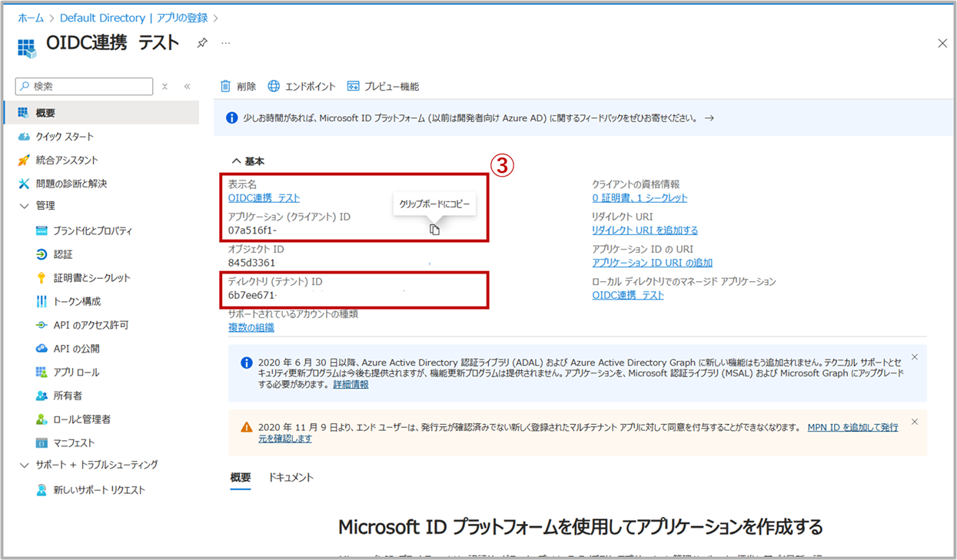Close the app registration blade with the X

pos(942,44)
